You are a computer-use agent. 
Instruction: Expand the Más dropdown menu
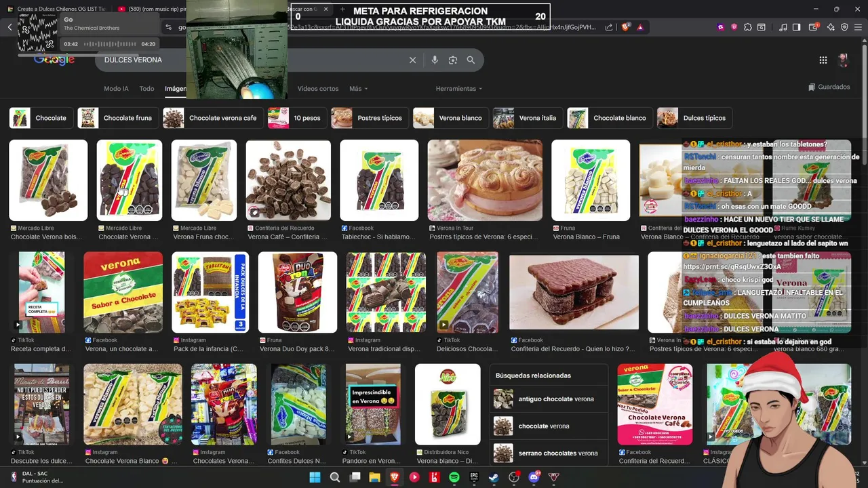(x=359, y=89)
